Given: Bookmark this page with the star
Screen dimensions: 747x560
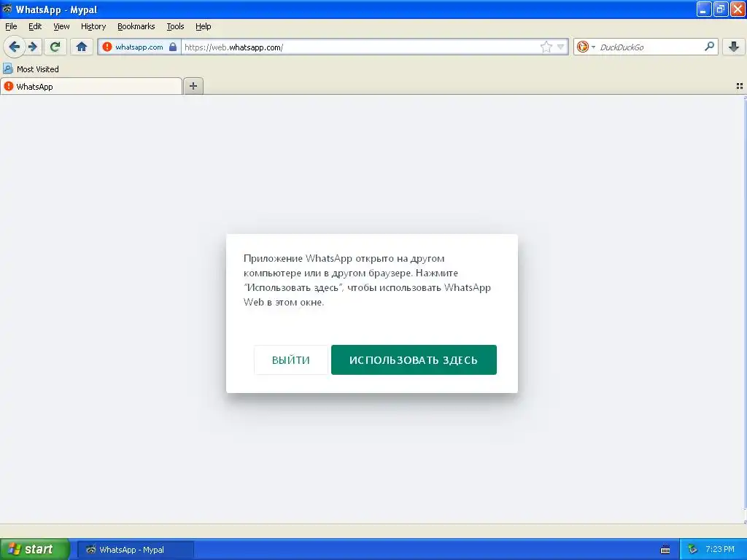Looking at the screenshot, I should pyautogui.click(x=546, y=47).
